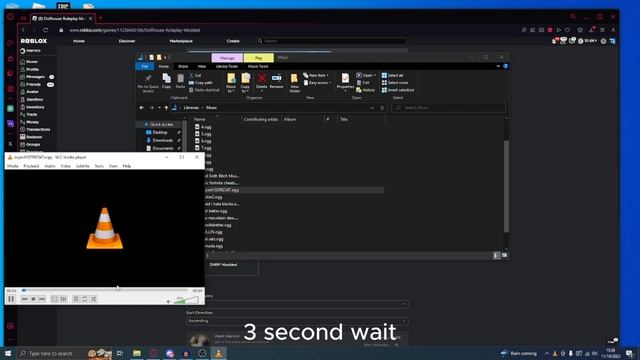Select Downloads in Quick access

(x=162, y=140)
